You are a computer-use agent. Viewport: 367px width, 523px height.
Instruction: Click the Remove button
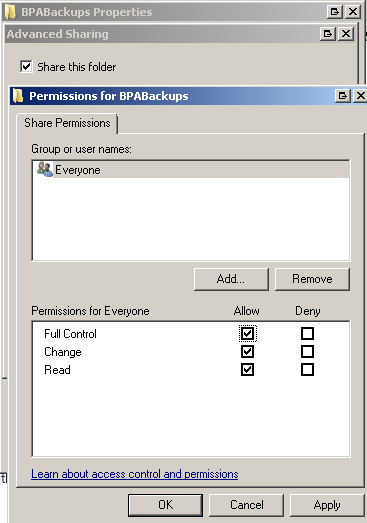click(312, 279)
